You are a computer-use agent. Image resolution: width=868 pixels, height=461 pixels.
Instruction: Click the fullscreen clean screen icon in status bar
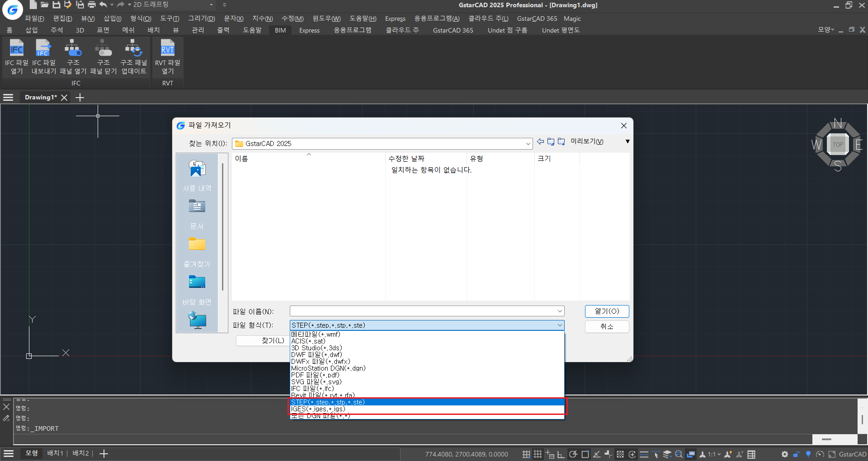832,454
